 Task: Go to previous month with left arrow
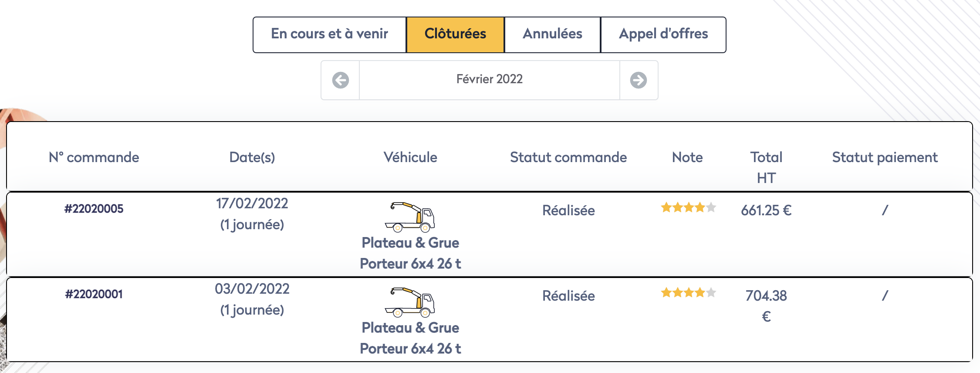pyautogui.click(x=340, y=80)
